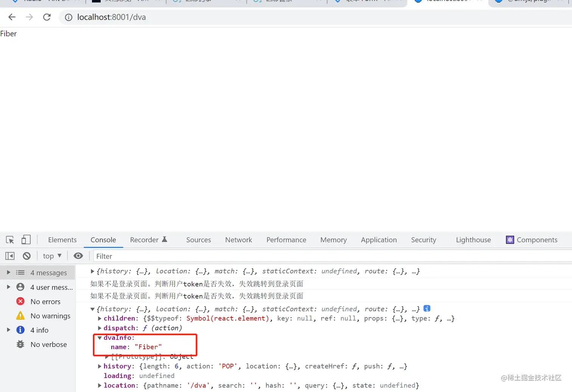Hide the console sidebar

pyautogui.click(x=10, y=256)
